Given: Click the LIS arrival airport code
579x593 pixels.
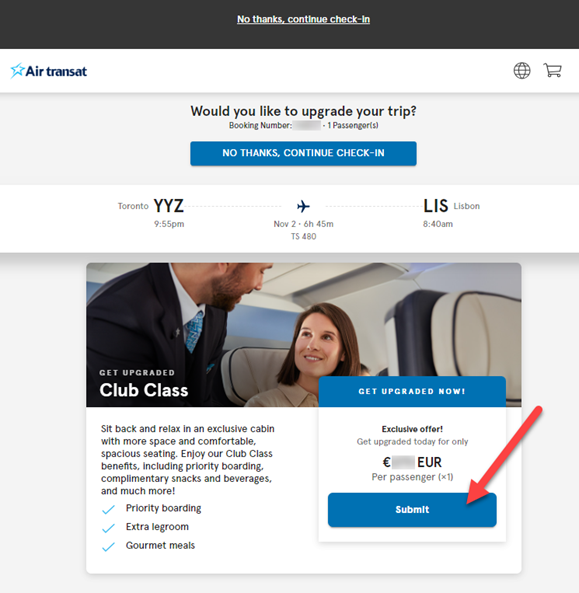Looking at the screenshot, I should 436,206.
